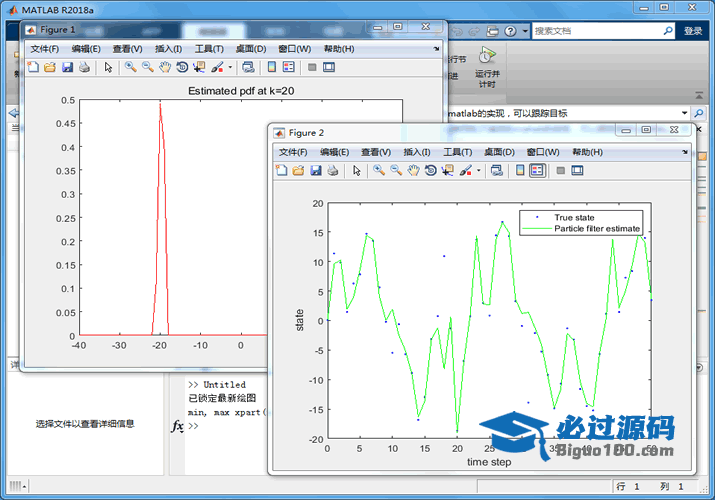Show Plot Tools and dock Figure 1
The width and height of the screenshot is (715, 500).
tap(329, 67)
